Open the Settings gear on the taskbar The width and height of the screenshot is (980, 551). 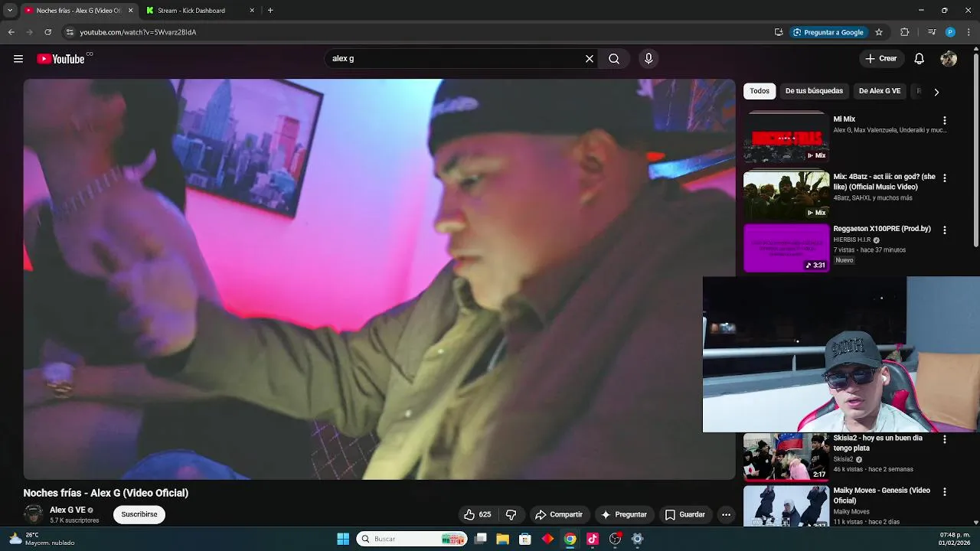tap(637, 539)
